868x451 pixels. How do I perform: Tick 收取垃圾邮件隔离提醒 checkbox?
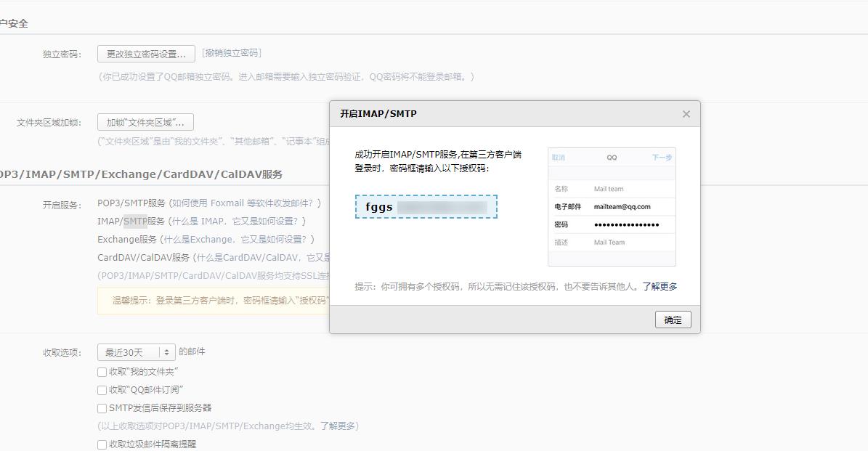[x=102, y=444]
